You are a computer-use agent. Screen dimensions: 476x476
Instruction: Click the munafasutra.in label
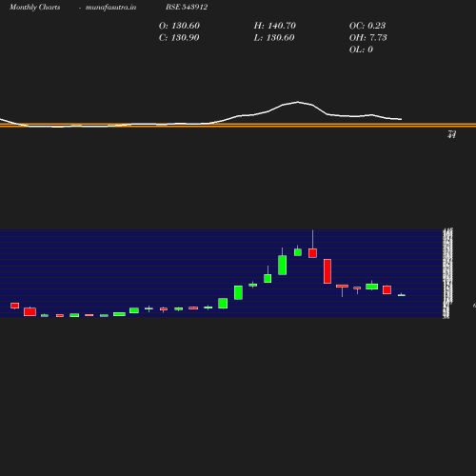pos(110,7)
